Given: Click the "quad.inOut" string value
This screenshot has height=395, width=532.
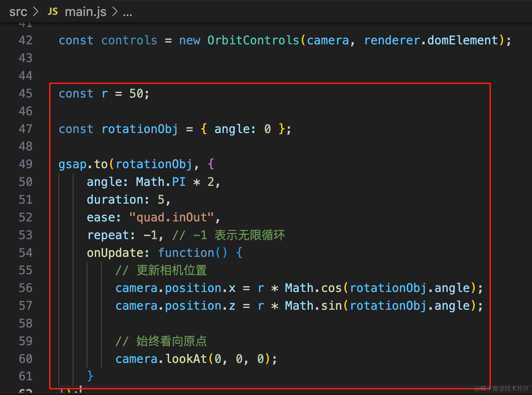Looking at the screenshot, I should [x=172, y=217].
